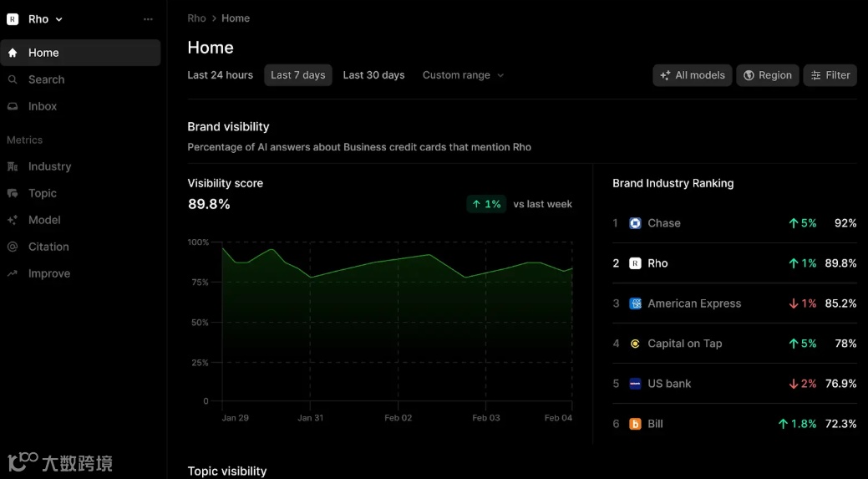Select the American Express ranking row
This screenshot has height=479, width=868.
tap(734, 303)
